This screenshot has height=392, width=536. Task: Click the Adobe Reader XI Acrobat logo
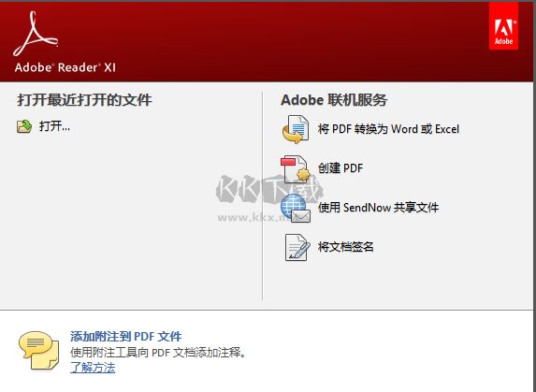click(36, 34)
